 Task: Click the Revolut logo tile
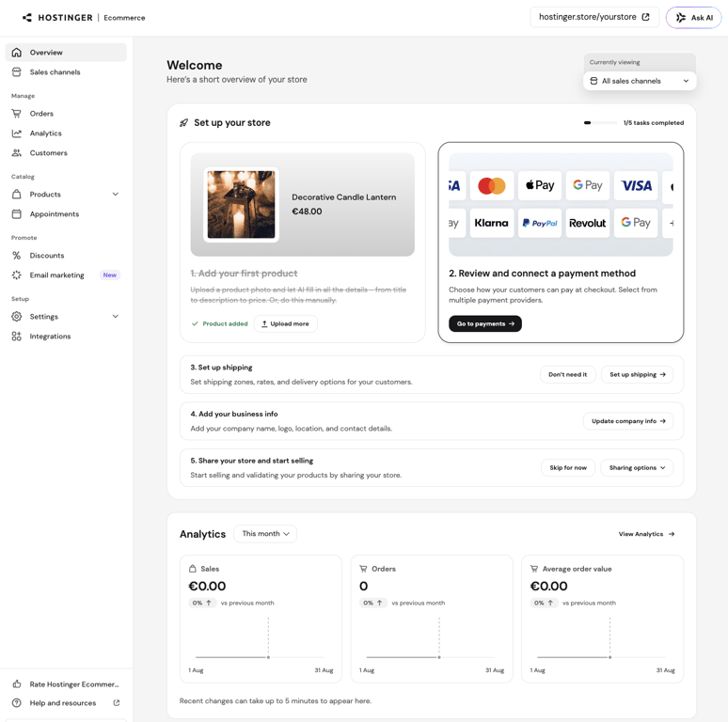pyautogui.click(x=588, y=223)
